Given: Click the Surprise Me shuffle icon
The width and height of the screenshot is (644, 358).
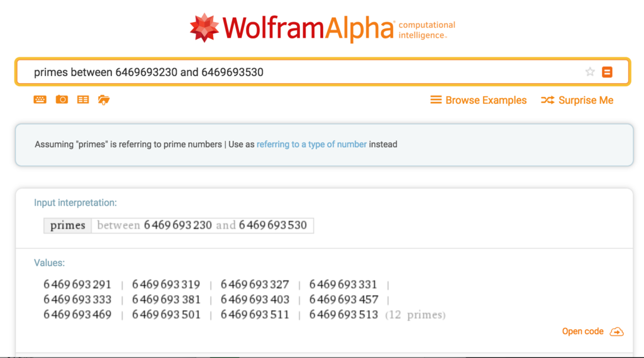Looking at the screenshot, I should 548,100.
